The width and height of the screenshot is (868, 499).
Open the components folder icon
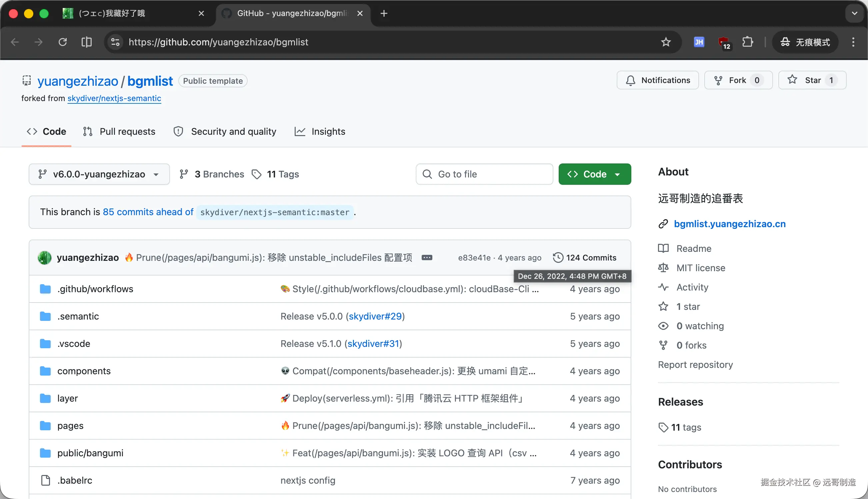[x=45, y=371]
